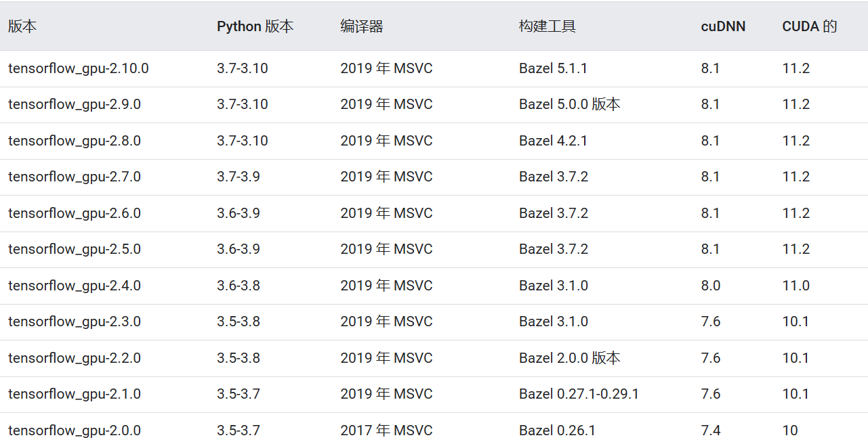Click cuDNN 7.4 cell
868x442 pixels.
711,430
